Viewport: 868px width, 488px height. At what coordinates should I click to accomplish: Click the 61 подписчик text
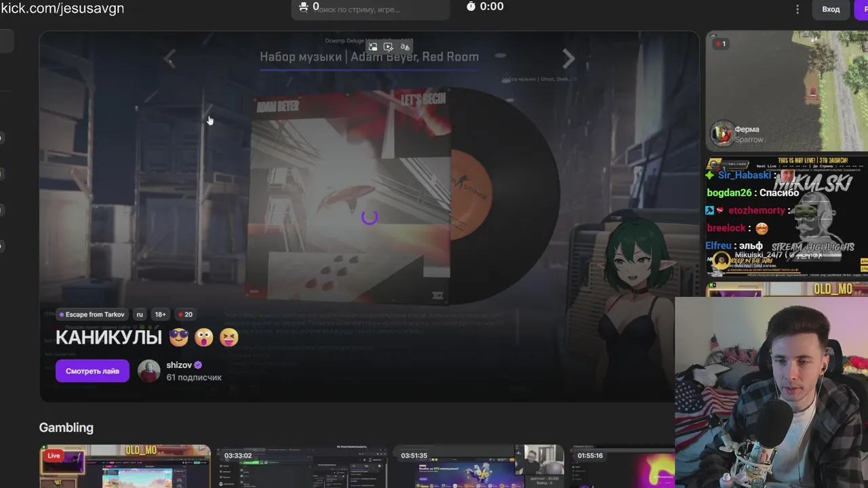pyautogui.click(x=194, y=378)
